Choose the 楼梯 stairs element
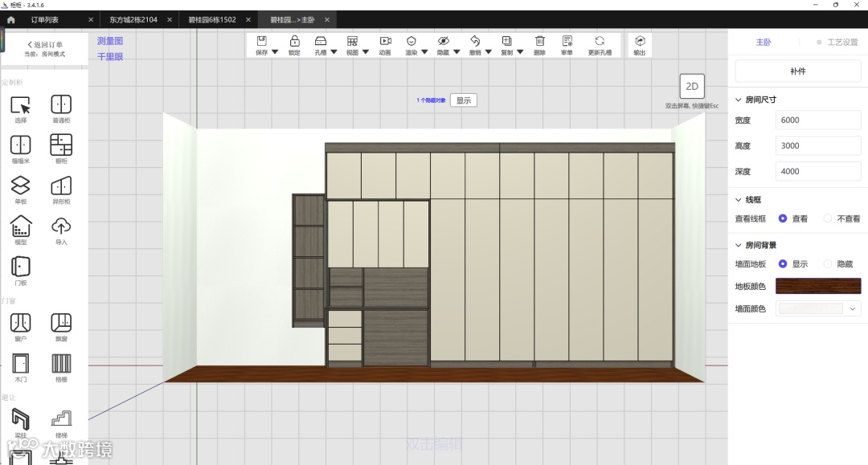This screenshot has height=465, width=868. pyautogui.click(x=62, y=419)
